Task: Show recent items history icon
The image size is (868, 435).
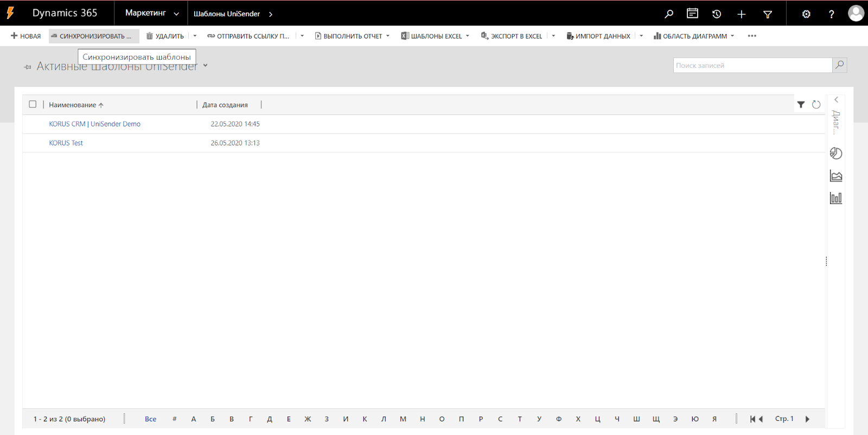Action: (717, 14)
